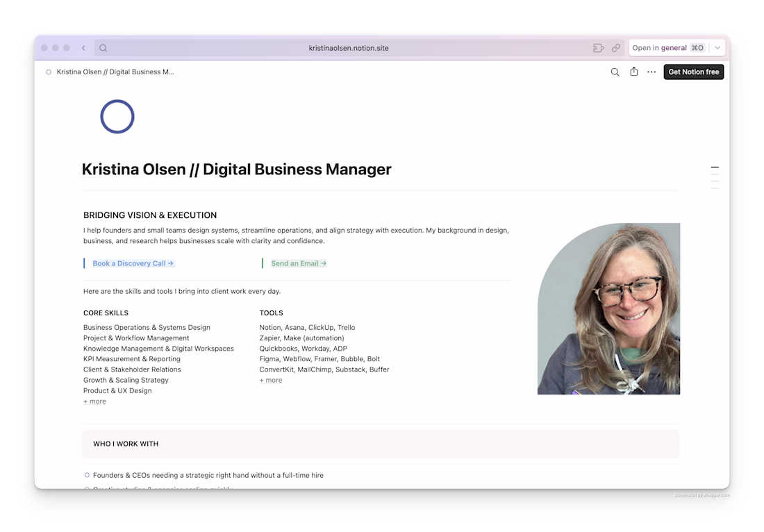
Task: Open the three-dots more menu
Action: click(x=651, y=72)
